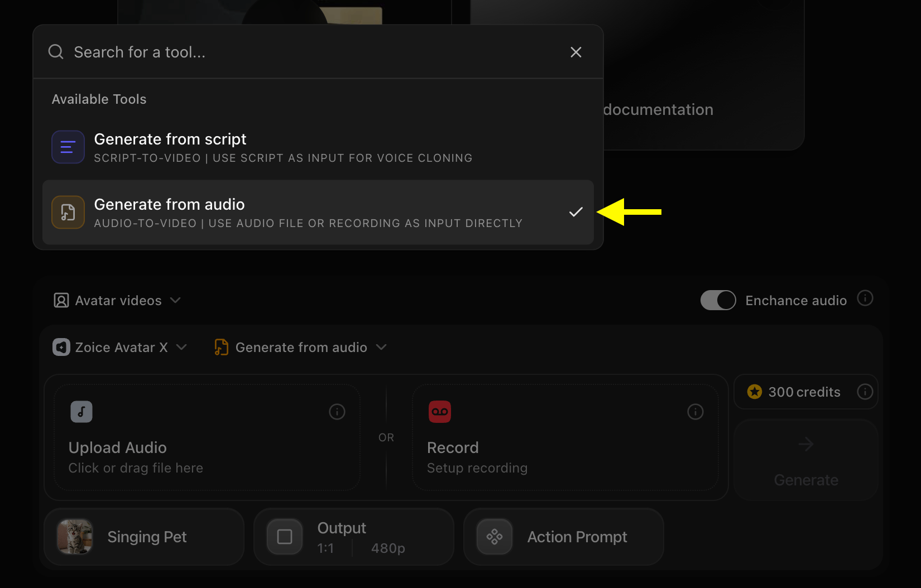Open the Zoice Avatar X model dropdown

click(x=120, y=348)
